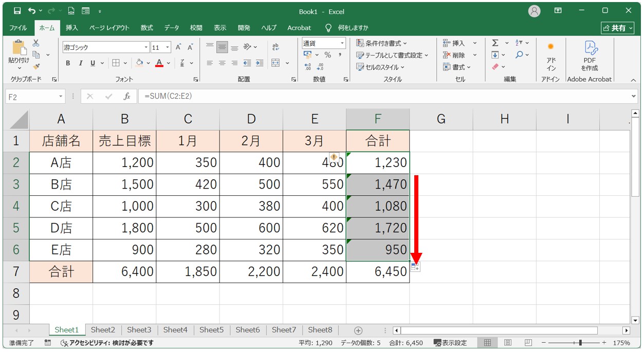
Task: Toggle right horizontal alignment
Action: point(234,63)
